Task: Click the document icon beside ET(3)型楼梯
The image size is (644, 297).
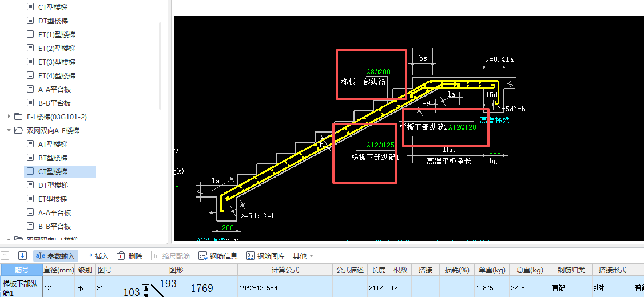Action: pos(30,62)
